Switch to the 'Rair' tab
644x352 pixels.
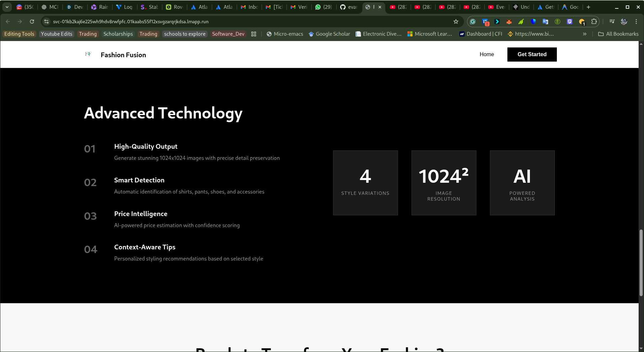pos(100,7)
